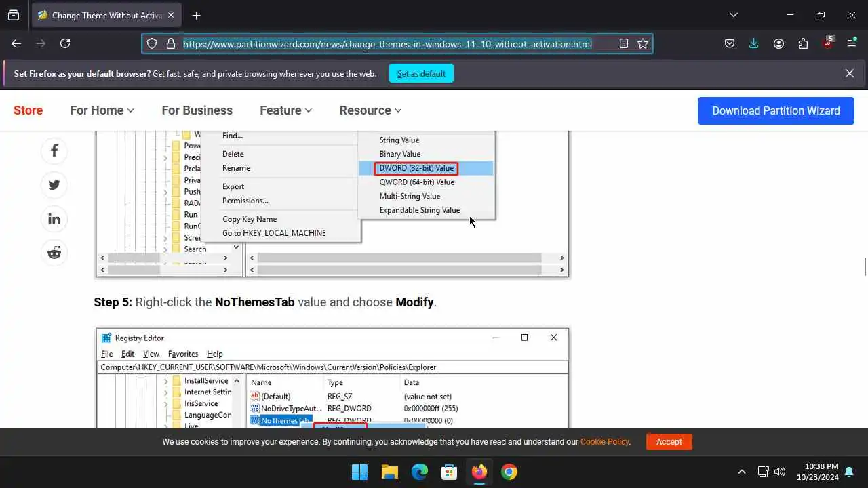Open the For Business page

point(197,110)
